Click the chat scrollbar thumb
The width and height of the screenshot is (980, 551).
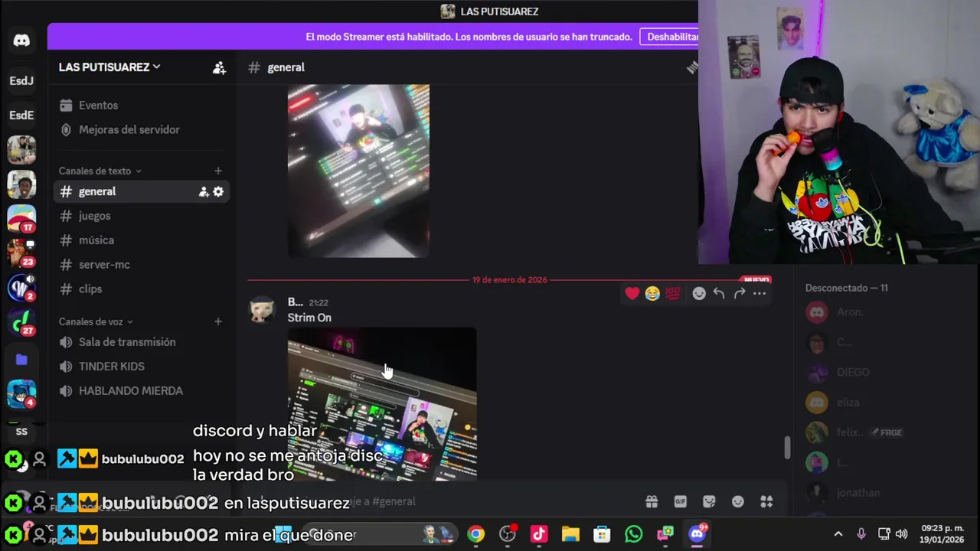point(787,448)
